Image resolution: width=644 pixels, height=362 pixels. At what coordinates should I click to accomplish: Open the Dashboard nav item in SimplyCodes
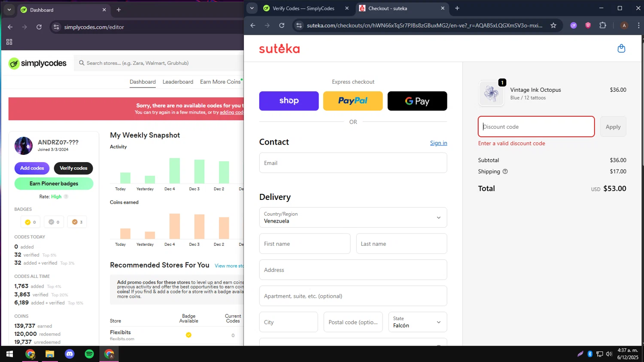[143, 82]
